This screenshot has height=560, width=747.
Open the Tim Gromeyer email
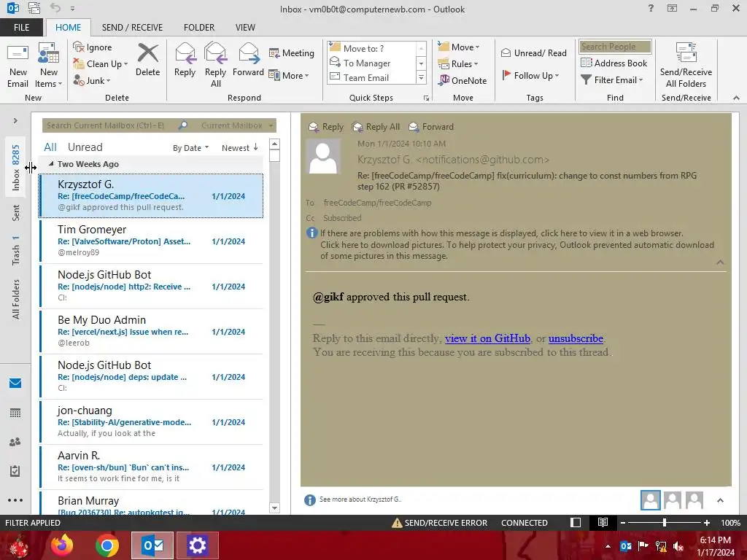pyautogui.click(x=151, y=241)
